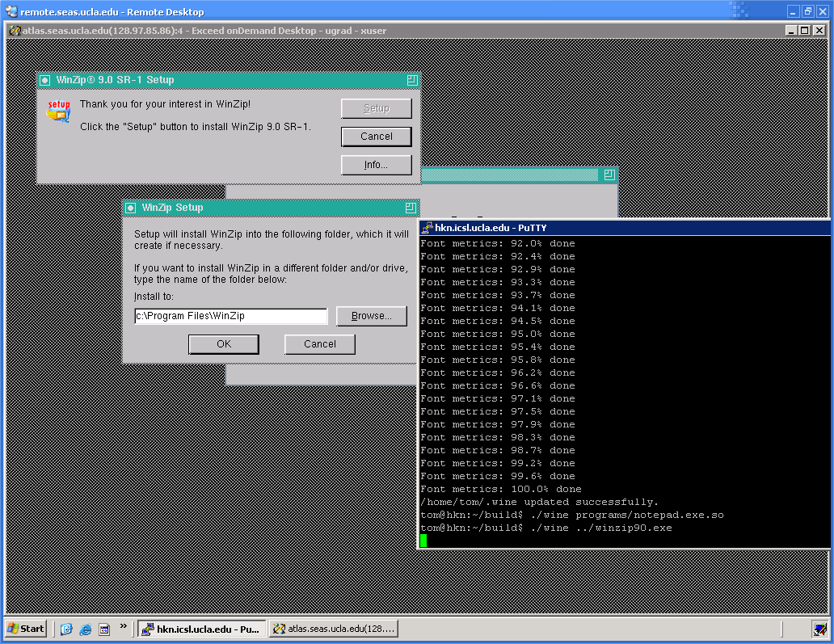Click Show Desktop icon in Quick Launch
The image size is (834, 644).
pos(66,629)
